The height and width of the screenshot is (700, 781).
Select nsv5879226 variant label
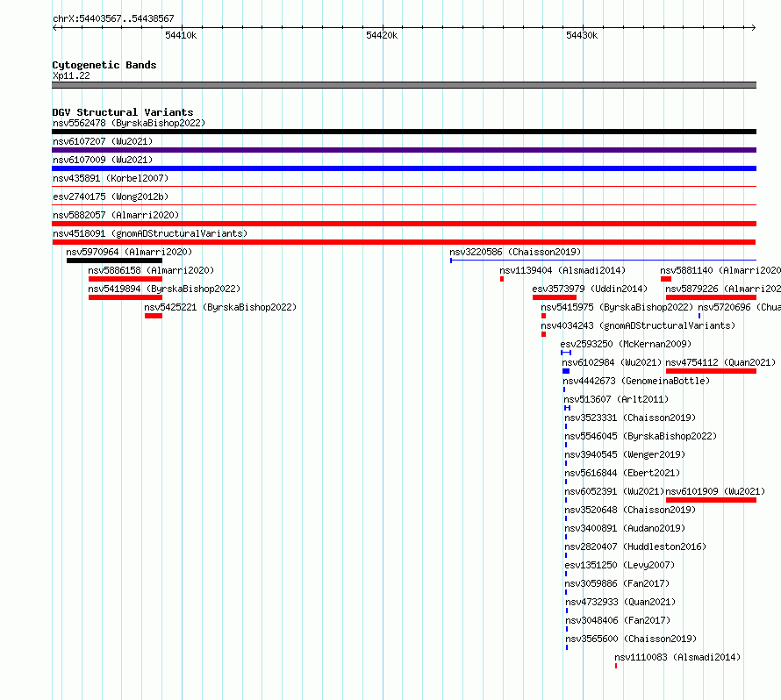(723, 289)
